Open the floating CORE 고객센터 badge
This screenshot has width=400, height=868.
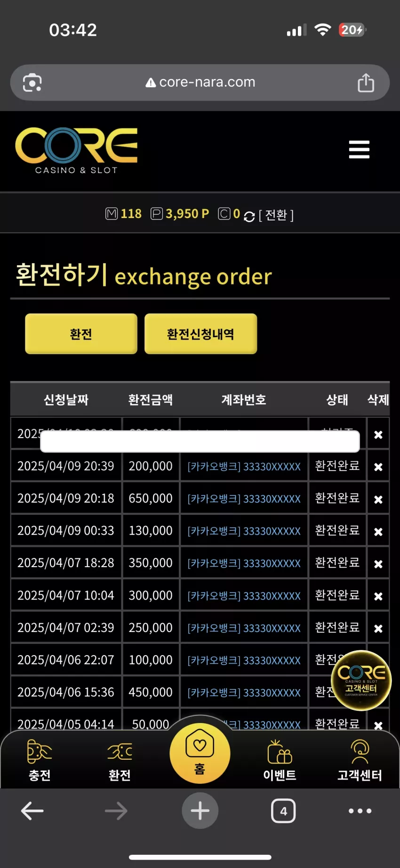(361, 680)
